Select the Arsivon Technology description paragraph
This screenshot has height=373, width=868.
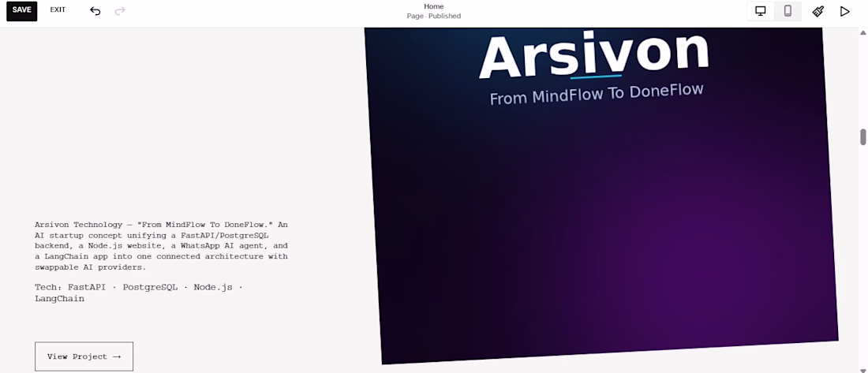coord(161,246)
